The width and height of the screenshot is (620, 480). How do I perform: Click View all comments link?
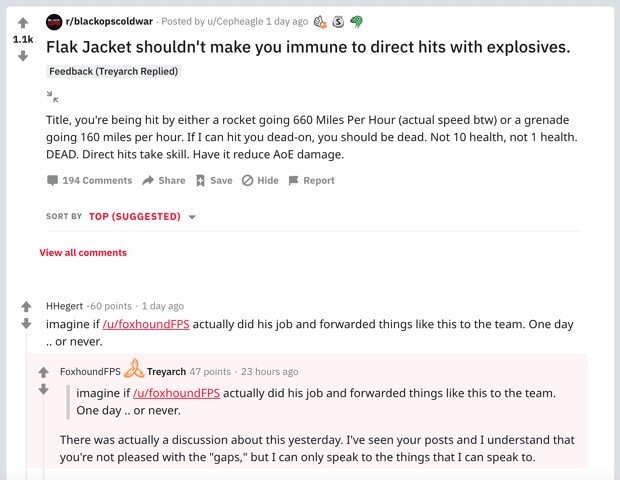[83, 253]
